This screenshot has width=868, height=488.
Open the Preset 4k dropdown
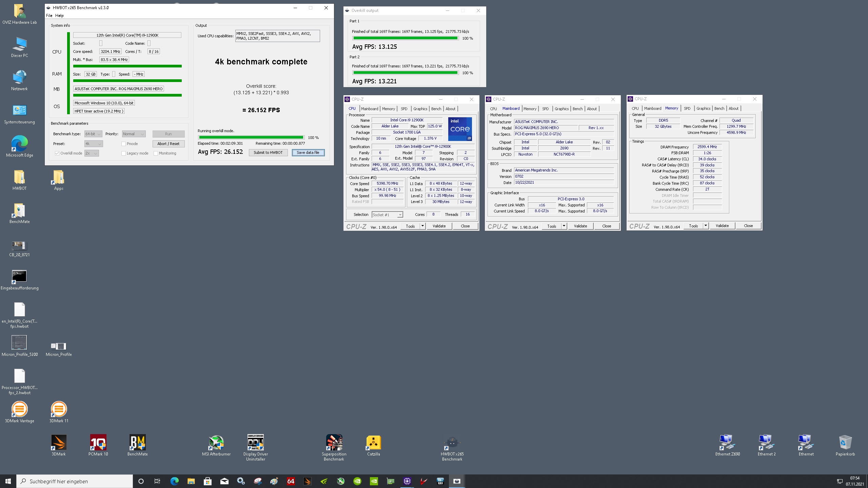click(94, 144)
